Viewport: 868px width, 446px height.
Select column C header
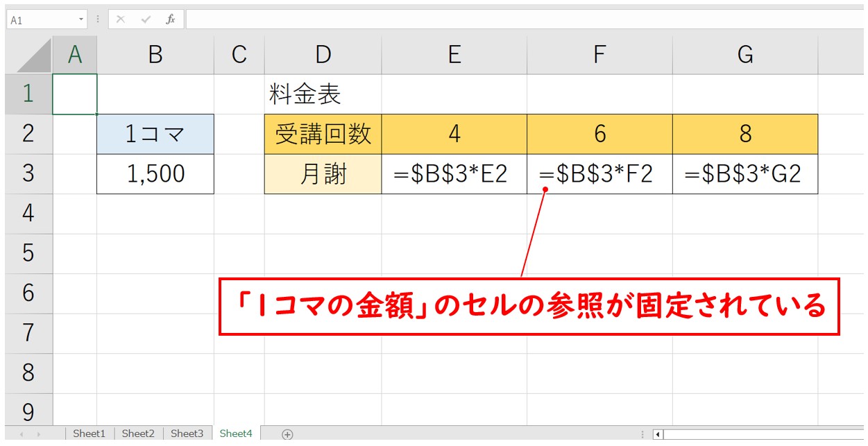point(239,55)
